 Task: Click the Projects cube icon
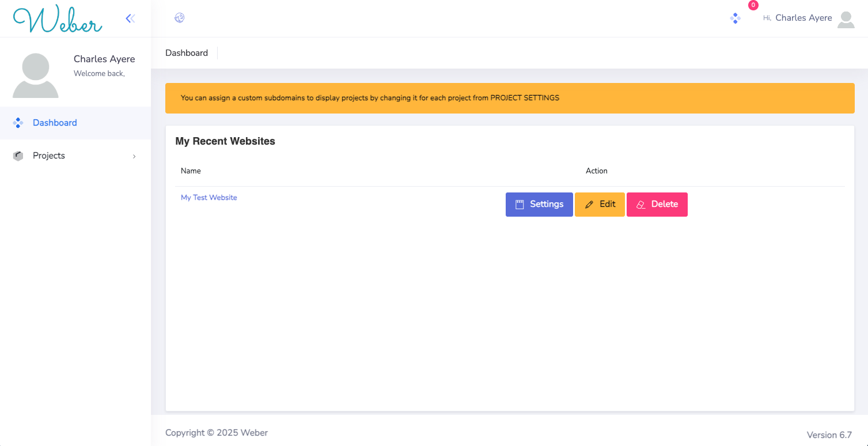point(18,156)
